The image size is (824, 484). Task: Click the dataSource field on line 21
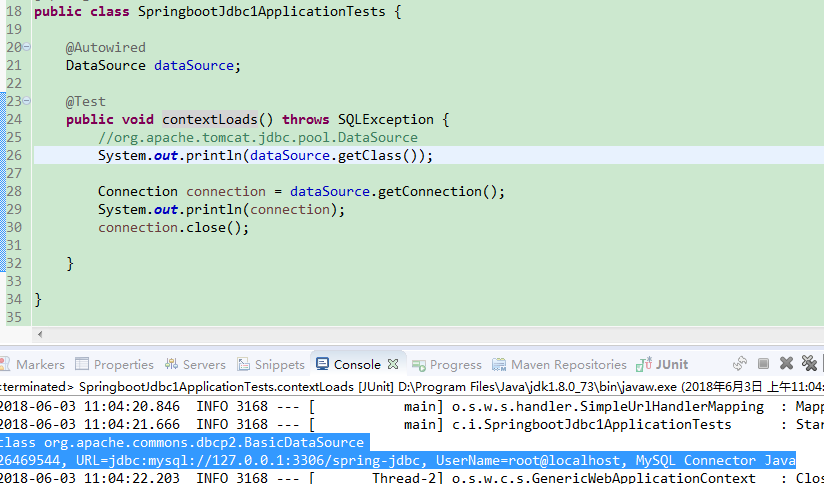[194, 65]
